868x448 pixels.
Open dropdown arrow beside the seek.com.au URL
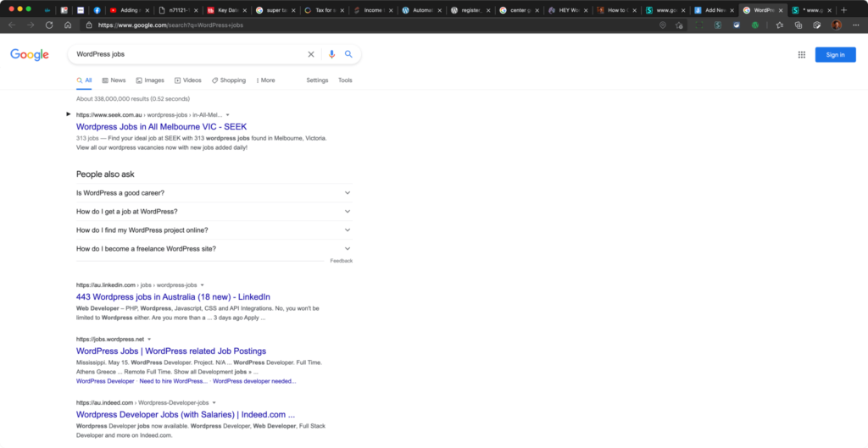(x=227, y=115)
